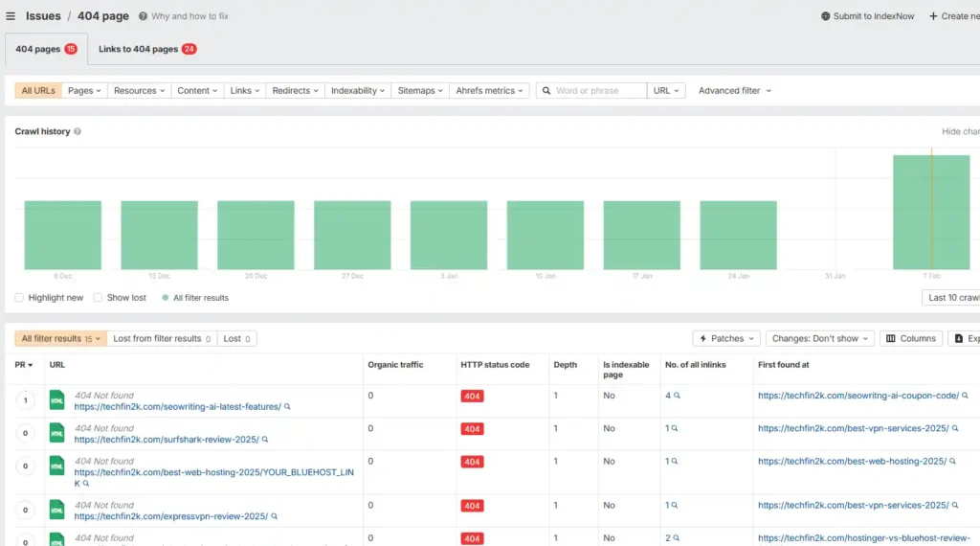
Task: Open the Pages filter dropdown
Action: click(x=84, y=91)
